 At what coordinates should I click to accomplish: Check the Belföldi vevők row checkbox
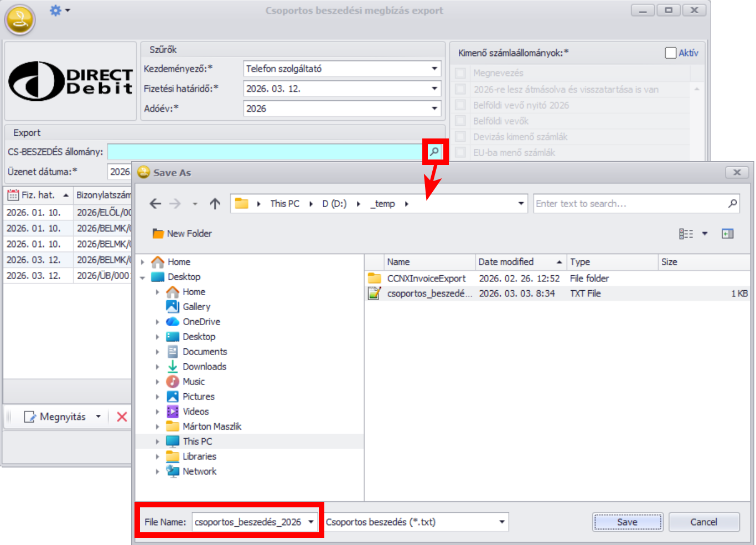point(460,121)
